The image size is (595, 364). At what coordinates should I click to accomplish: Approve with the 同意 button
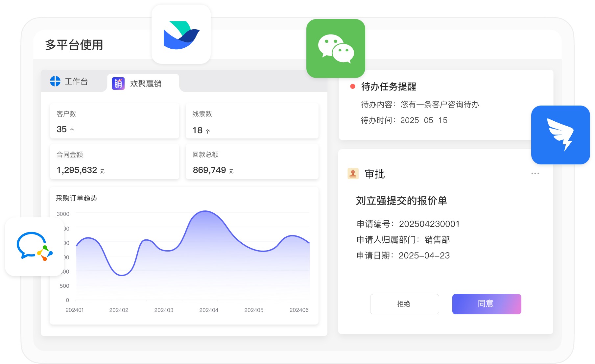[487, 304]
